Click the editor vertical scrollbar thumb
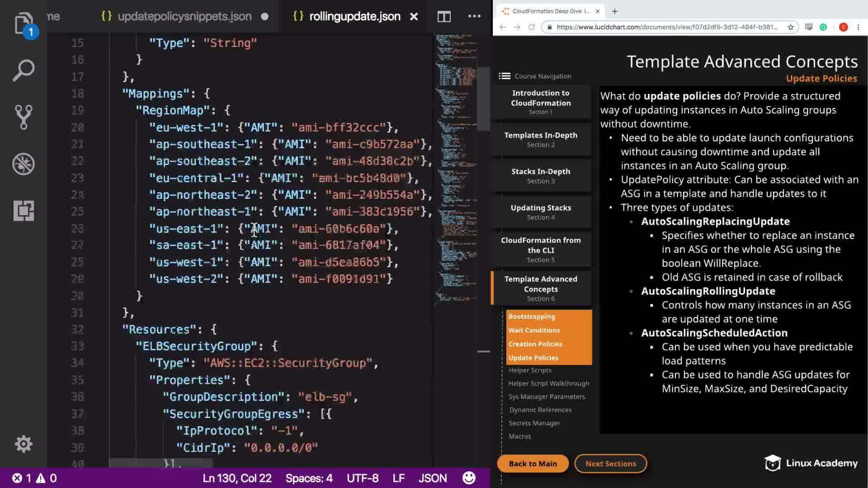 [x=484, y=97]
